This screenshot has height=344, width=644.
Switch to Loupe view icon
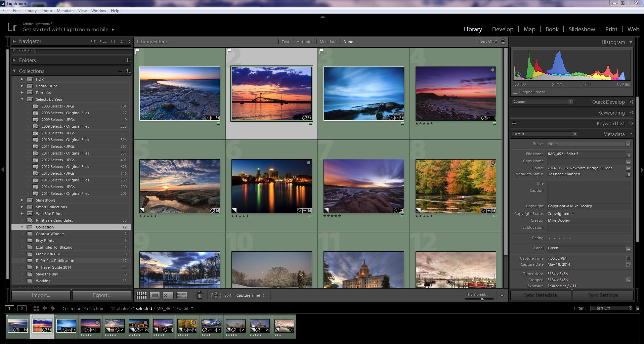coord(155,295)
